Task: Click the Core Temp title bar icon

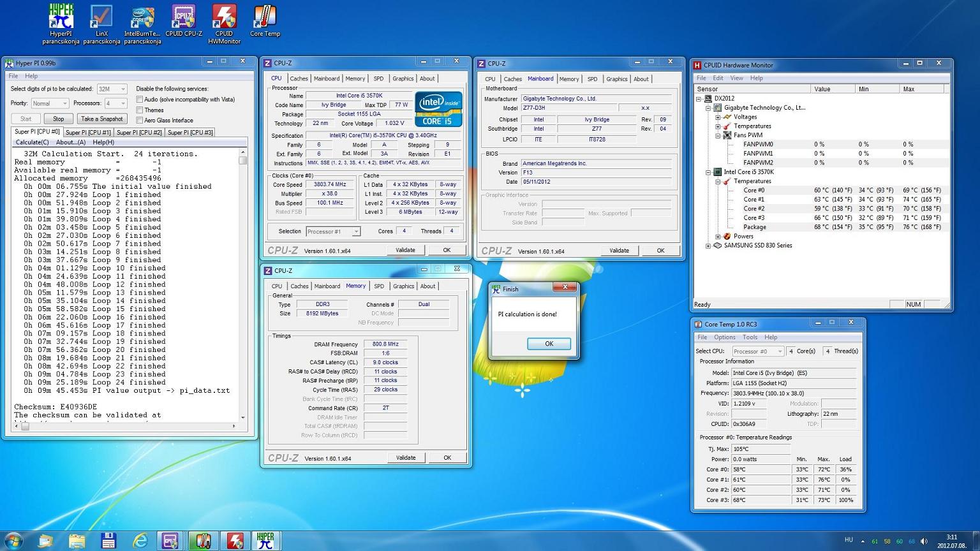Action: pos(699,324)
